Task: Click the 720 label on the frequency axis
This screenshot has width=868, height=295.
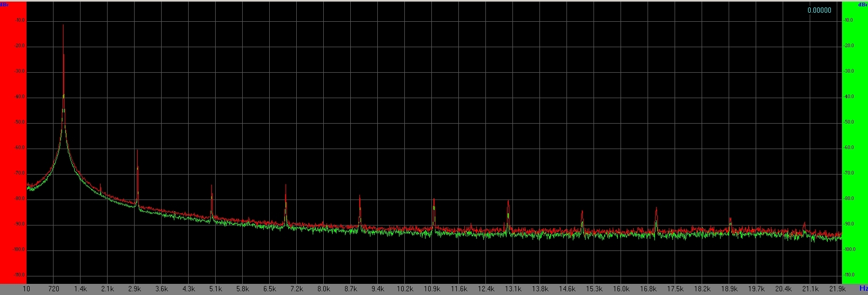Action: (54, 289)
